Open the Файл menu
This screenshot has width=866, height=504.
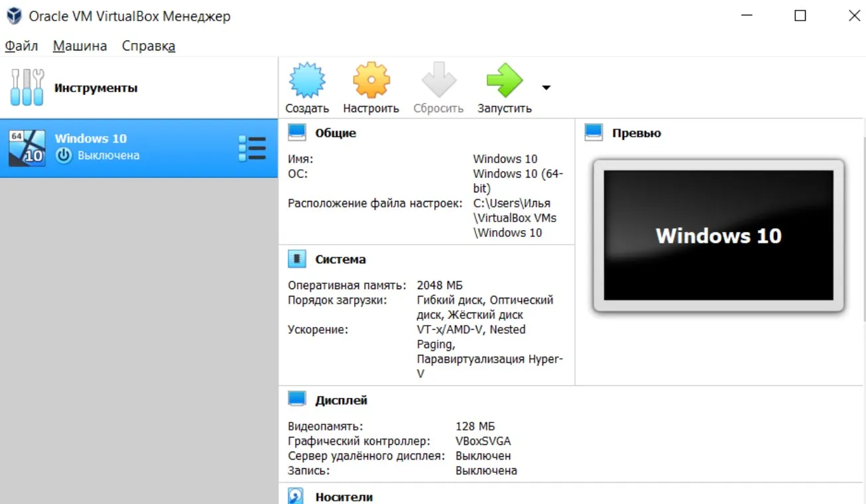click(21, 46)
